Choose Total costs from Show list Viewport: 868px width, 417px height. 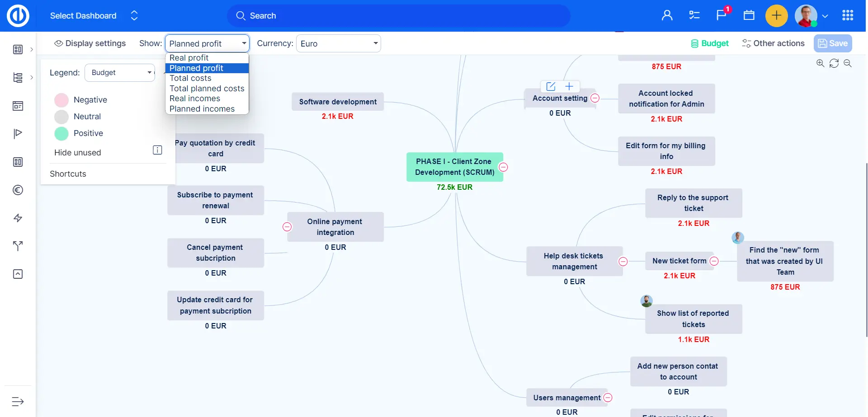[x=190, y=78]
